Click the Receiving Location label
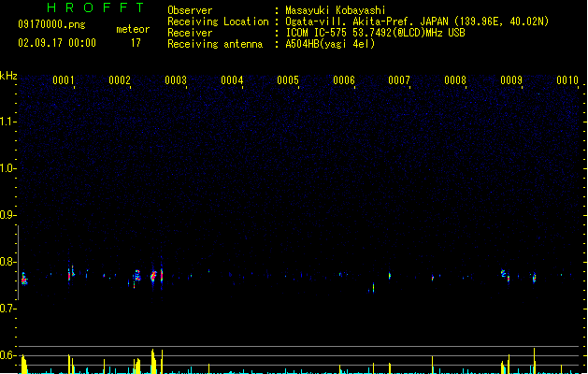588x374 pixels. pos(218,22)
